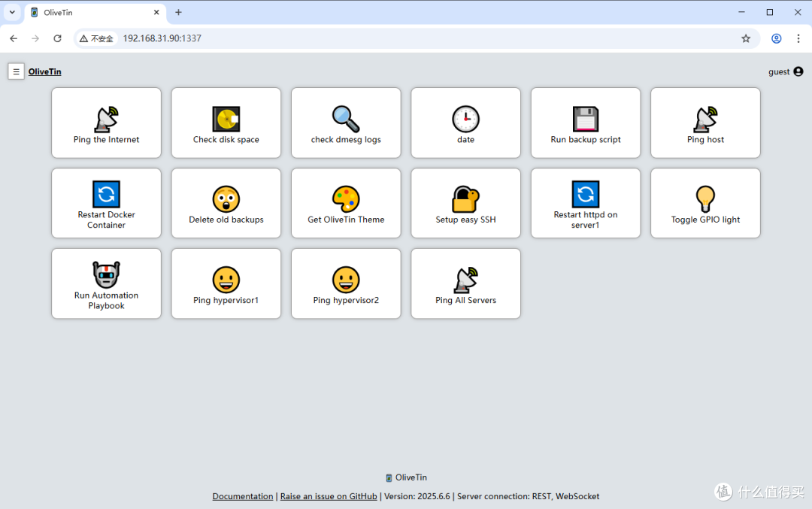Click the Restart Docker Container icon
The image size is (812, 509).
[106, 194]
